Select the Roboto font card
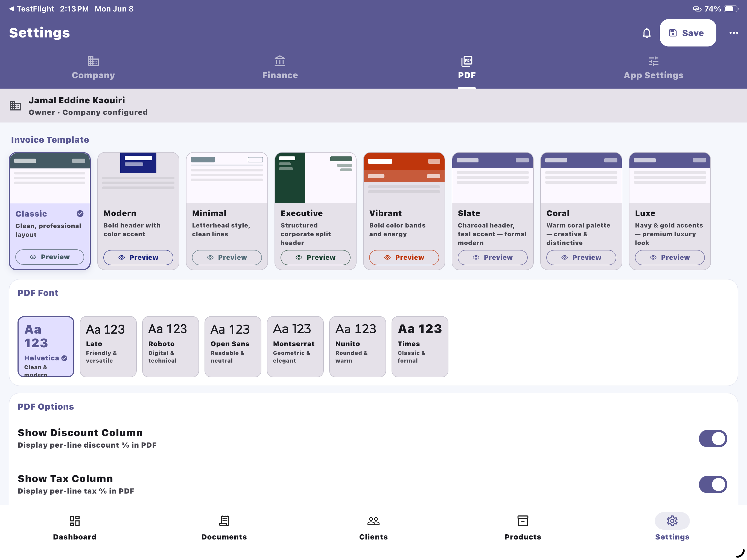Screen dimensions: 747x560 [171, 346]
